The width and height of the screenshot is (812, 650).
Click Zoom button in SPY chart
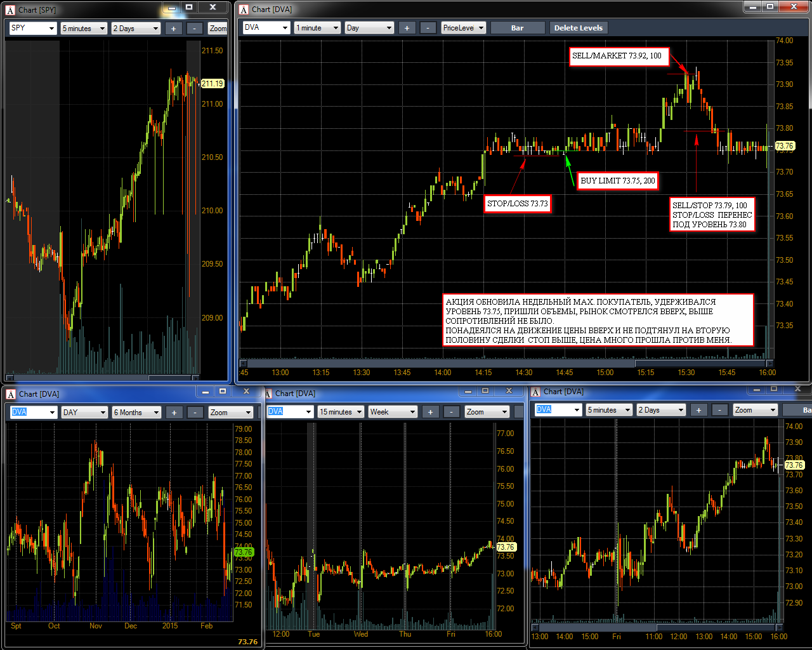click(218, 28)
